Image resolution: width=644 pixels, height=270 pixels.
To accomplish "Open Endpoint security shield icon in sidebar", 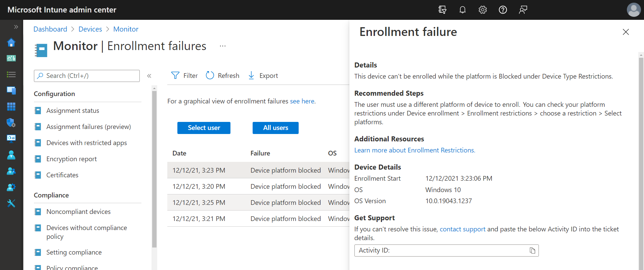I will [x=11, y=123].
